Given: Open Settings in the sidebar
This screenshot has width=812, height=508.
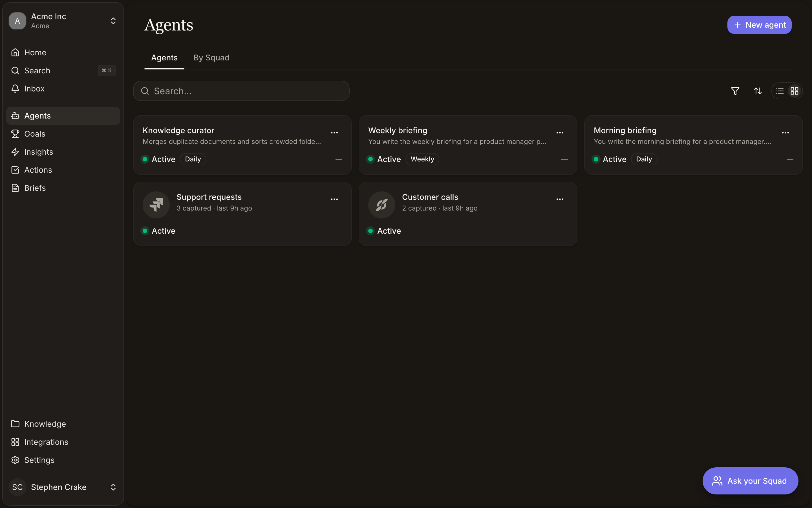Looking at the screenshot, I should (63, 460).
